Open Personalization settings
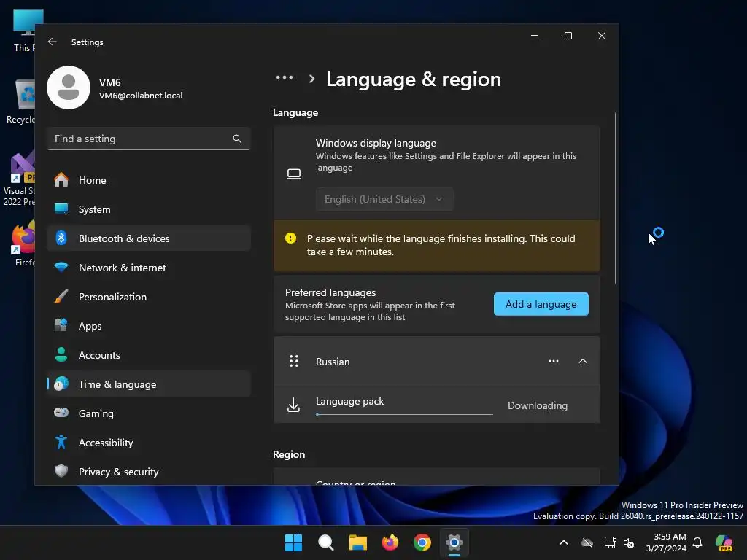The height and width of the screenshot is (560, 747). 149,297
